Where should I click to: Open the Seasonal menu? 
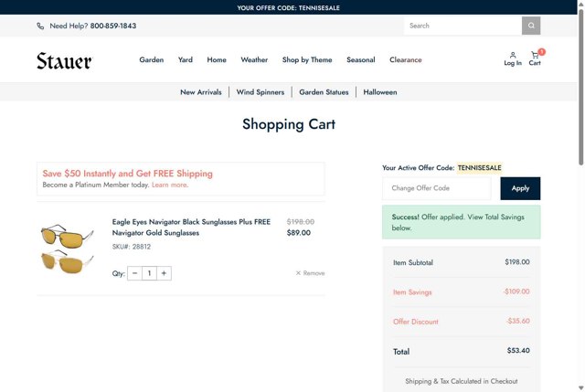(361, 59)
